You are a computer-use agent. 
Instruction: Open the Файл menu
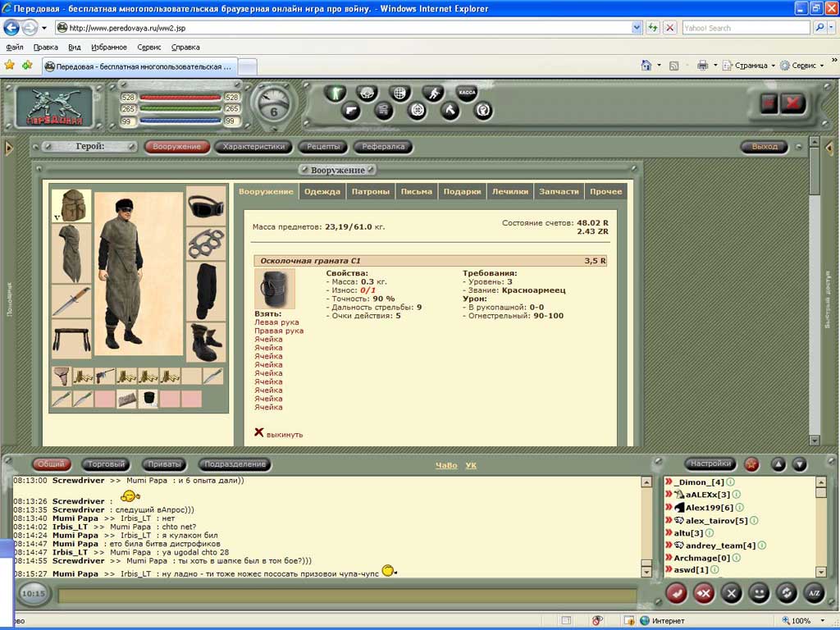pyautogui.click(x=15, y=47)
